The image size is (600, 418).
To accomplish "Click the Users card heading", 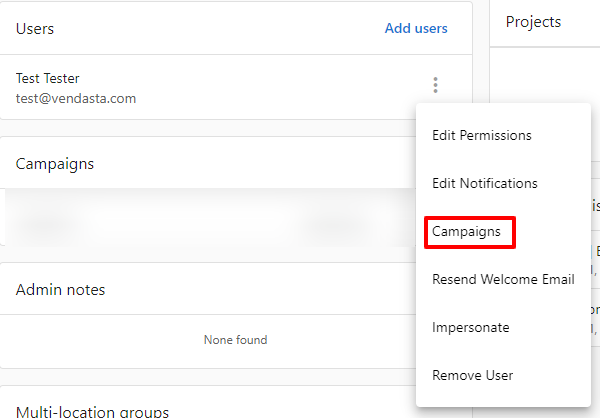I will [x=35, y=29].
